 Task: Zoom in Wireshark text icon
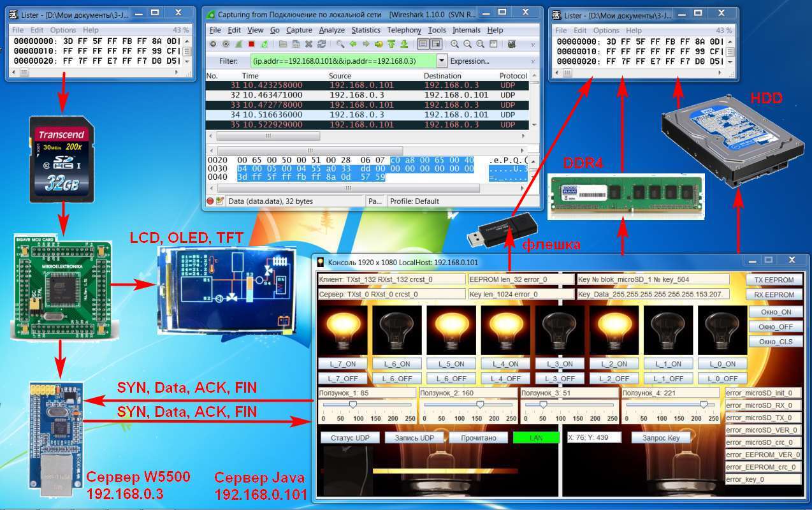[454, 44]
